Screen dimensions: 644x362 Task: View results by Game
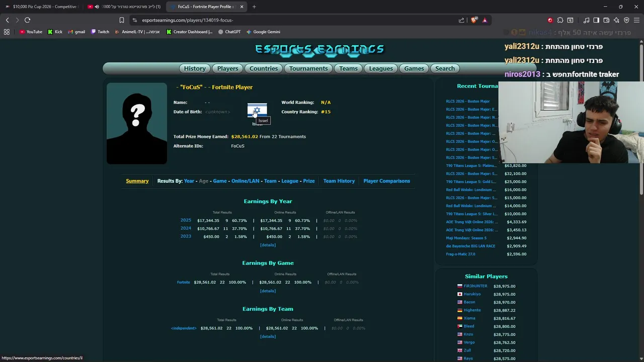[x=220, y=181]
